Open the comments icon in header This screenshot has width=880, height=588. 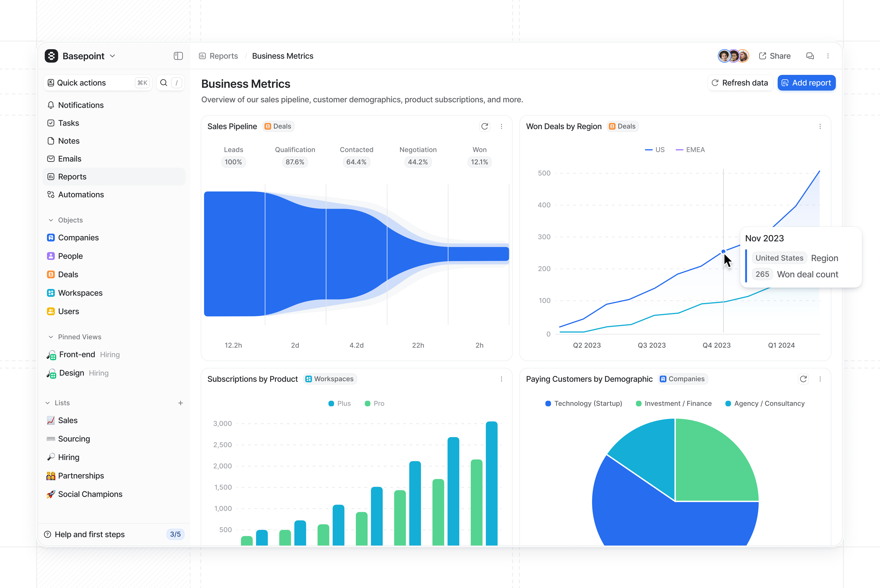coord(810,56)
